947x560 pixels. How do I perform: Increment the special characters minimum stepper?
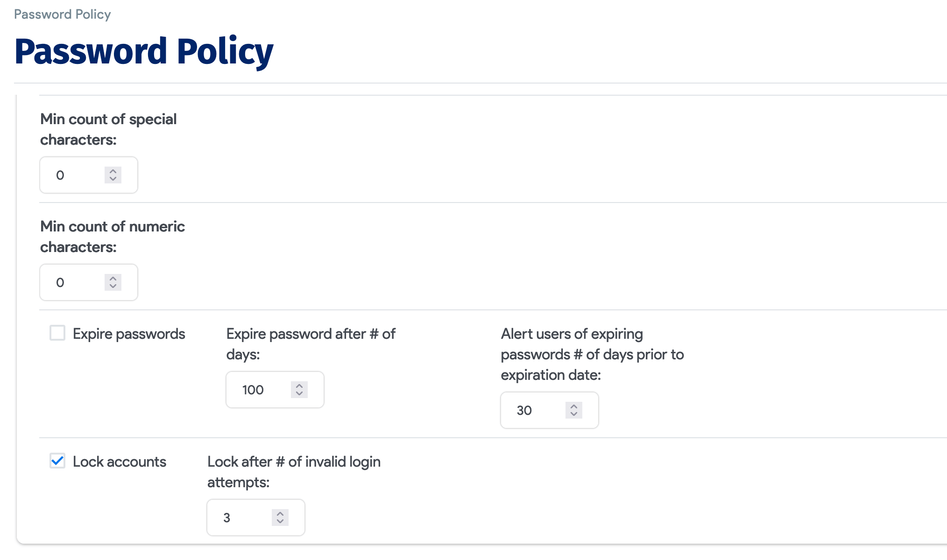pos(113,171)
